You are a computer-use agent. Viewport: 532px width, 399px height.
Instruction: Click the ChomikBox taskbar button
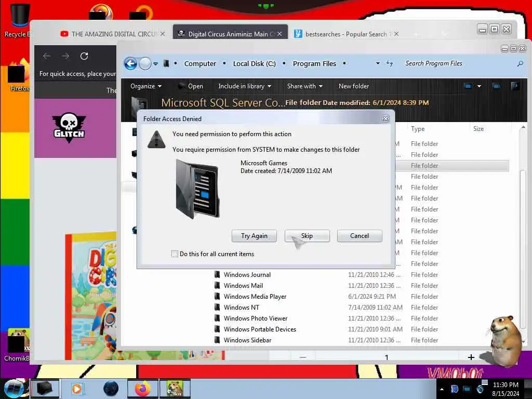point(175,389)
